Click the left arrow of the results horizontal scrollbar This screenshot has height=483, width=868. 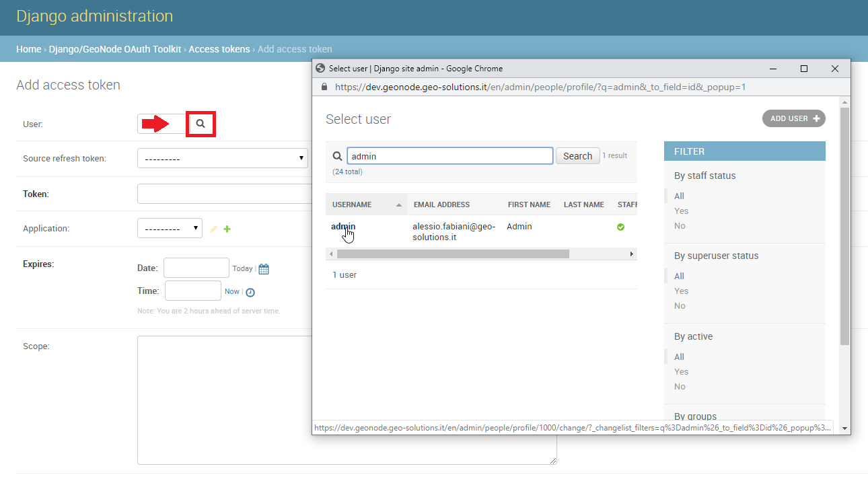coord(330,254)
